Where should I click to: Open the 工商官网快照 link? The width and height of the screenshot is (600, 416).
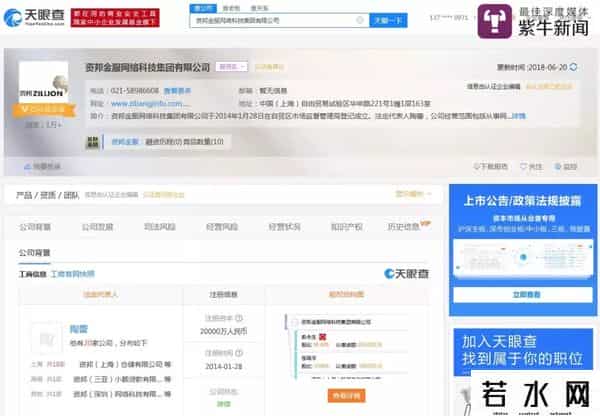click(73, 274)
